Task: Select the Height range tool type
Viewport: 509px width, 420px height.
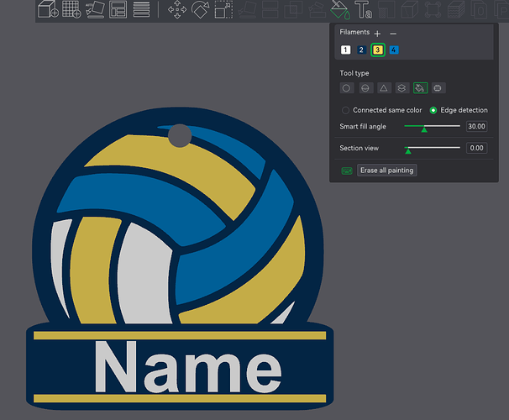Action: coord(401,88)
